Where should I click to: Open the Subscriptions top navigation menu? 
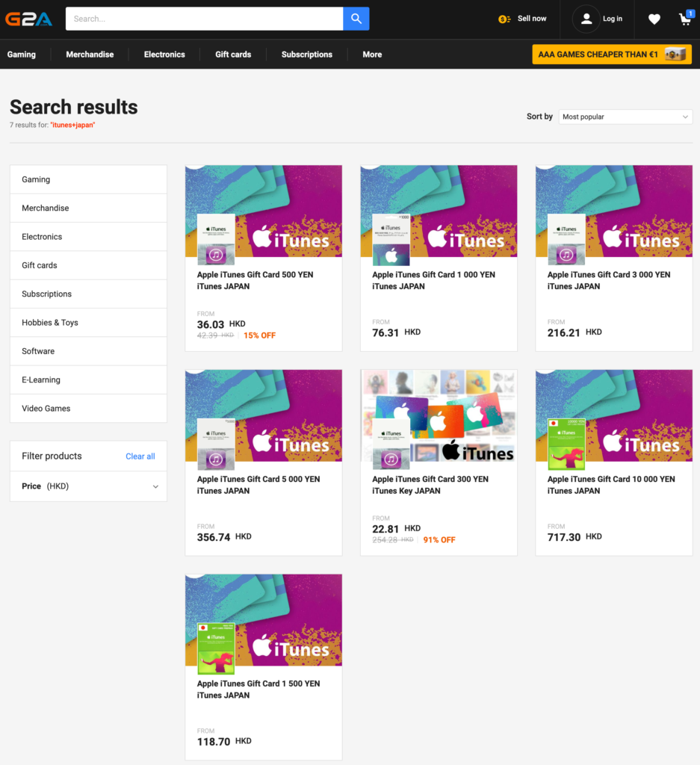point(307,54)
